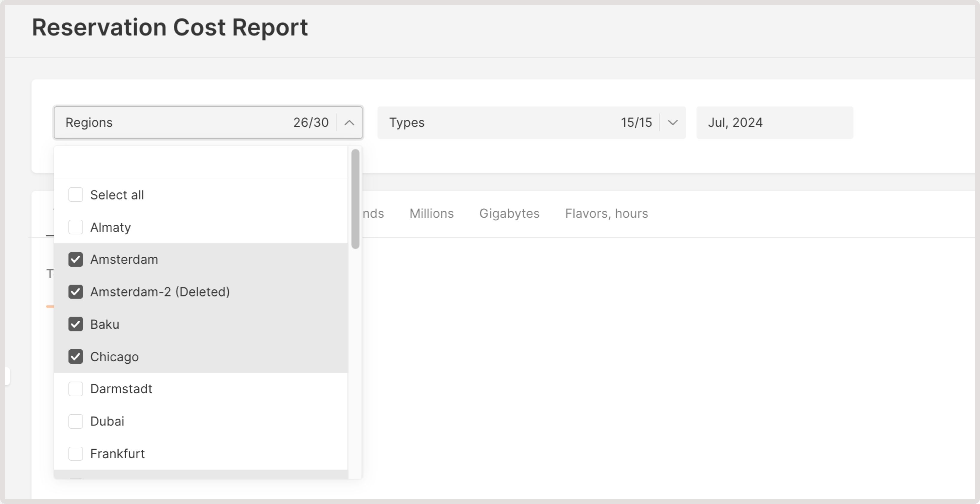Enable the Darmstadt region
Image resolution: width=980 pixels, height=504 pixels.
coord(76,388)
